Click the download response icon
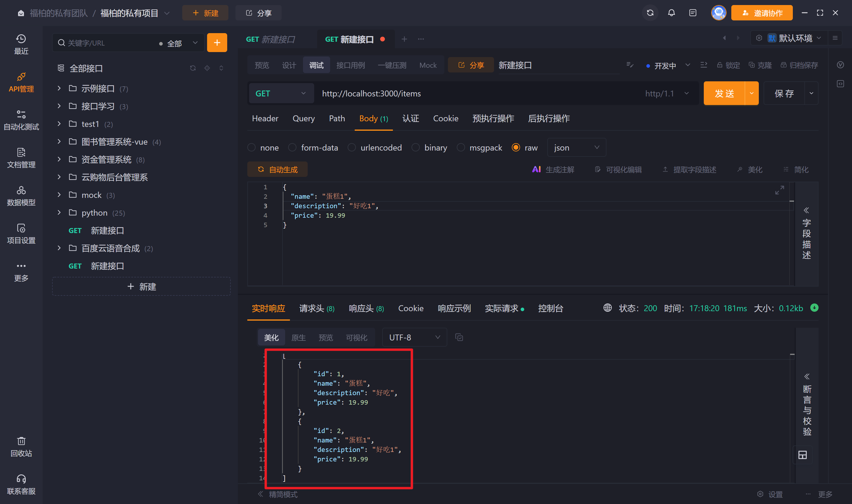This screenshot has height=504, width=852. (x=814, y=308)
